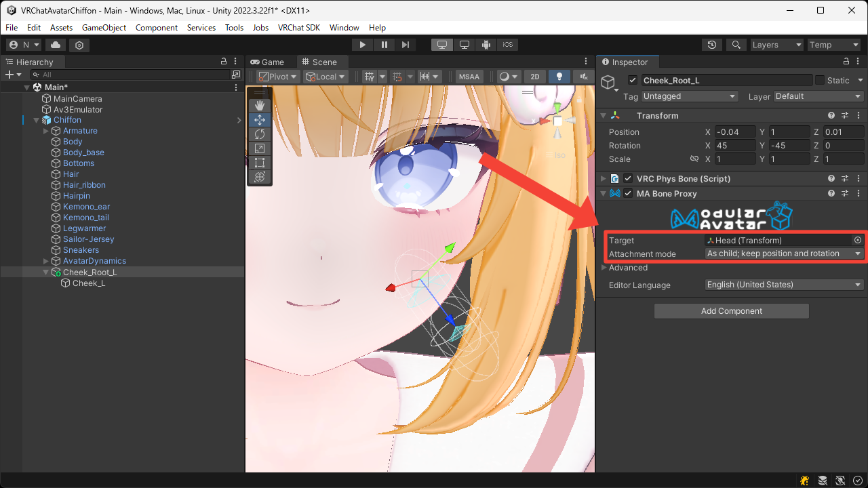The image size is (868, 488).
Task: Select the Rotate tool
Action: (260, 134)
